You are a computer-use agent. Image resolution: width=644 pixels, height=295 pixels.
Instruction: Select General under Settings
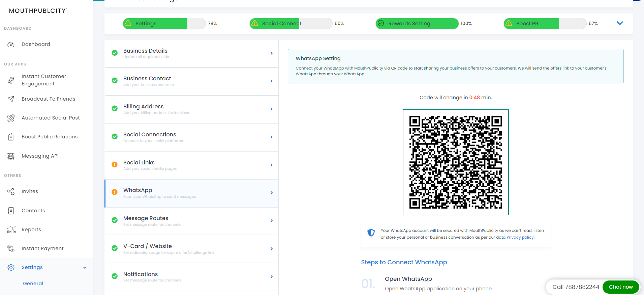tap(33, 284)
